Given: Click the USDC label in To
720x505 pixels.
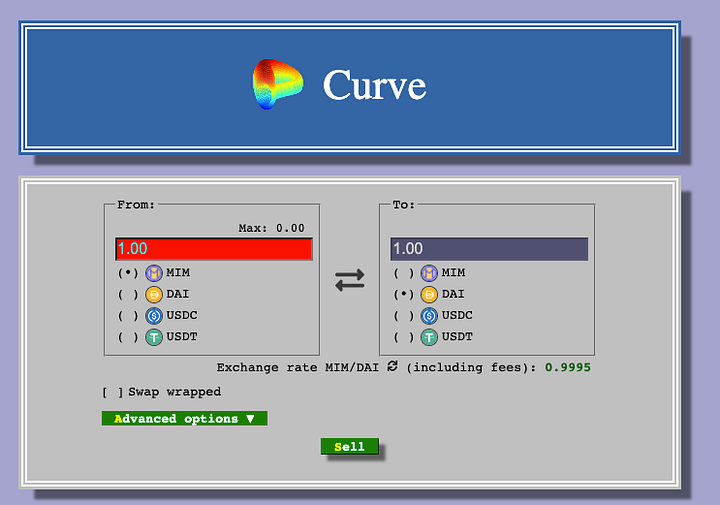Looking at the screenshot, I should [457, 315].
